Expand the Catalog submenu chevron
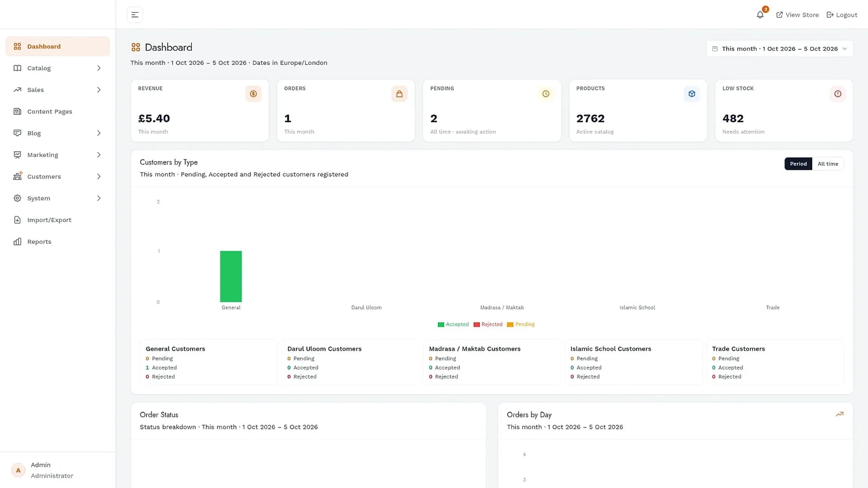868x488 pixels. (x=99, y=68)
